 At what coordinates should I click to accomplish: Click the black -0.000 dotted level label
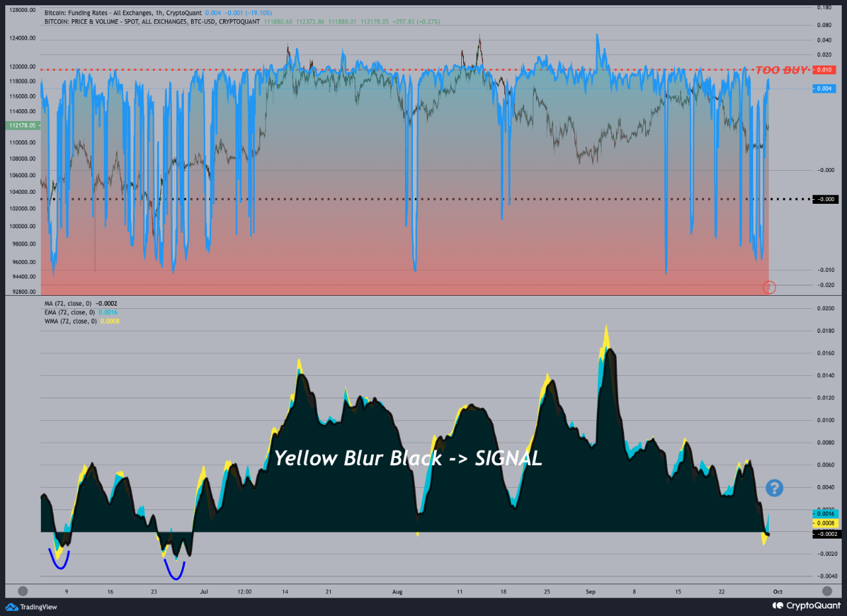(826, 198)
